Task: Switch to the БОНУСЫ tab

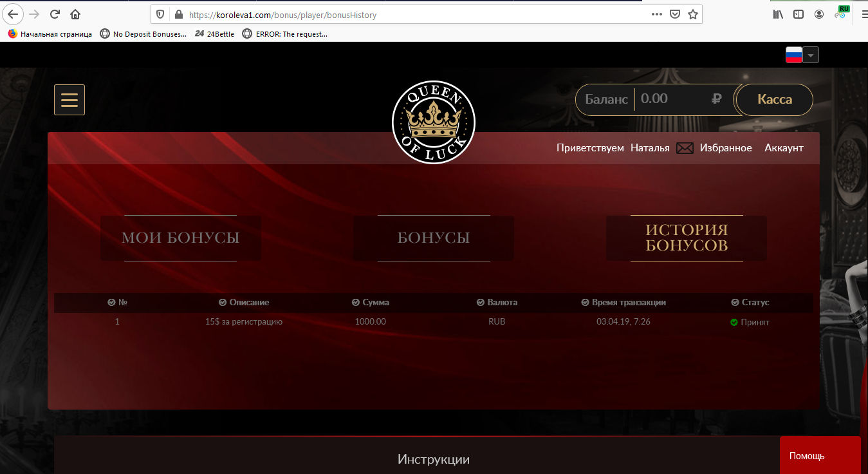Action: click(x=434, y=238)
